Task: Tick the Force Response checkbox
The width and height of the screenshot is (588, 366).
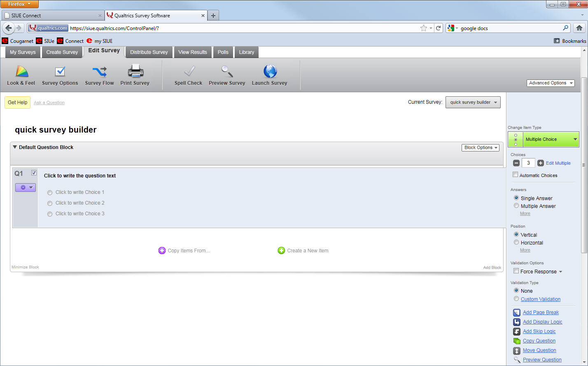Action: [x=516, y=271]
